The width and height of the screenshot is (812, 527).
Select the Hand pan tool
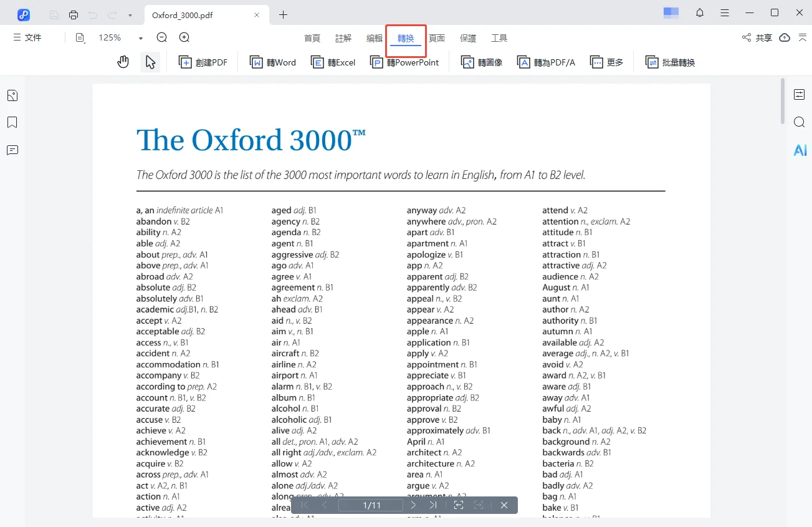click(x=123, y=62)
